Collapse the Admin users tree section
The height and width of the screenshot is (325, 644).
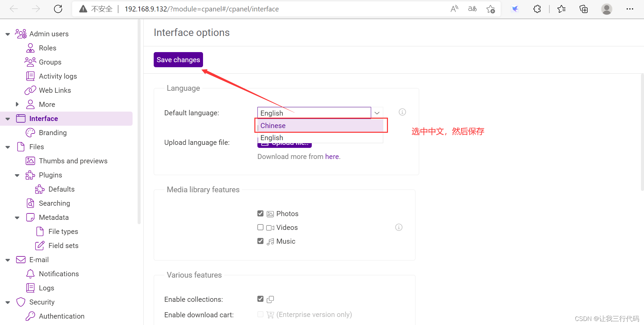click(x=8, y=34)
